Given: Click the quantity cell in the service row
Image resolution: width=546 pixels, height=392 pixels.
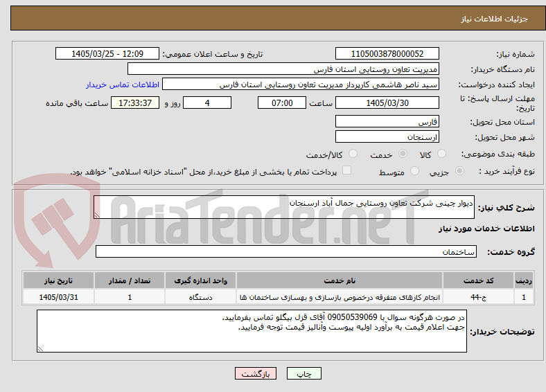Looking at the screenshot, I should pos(130,297).
